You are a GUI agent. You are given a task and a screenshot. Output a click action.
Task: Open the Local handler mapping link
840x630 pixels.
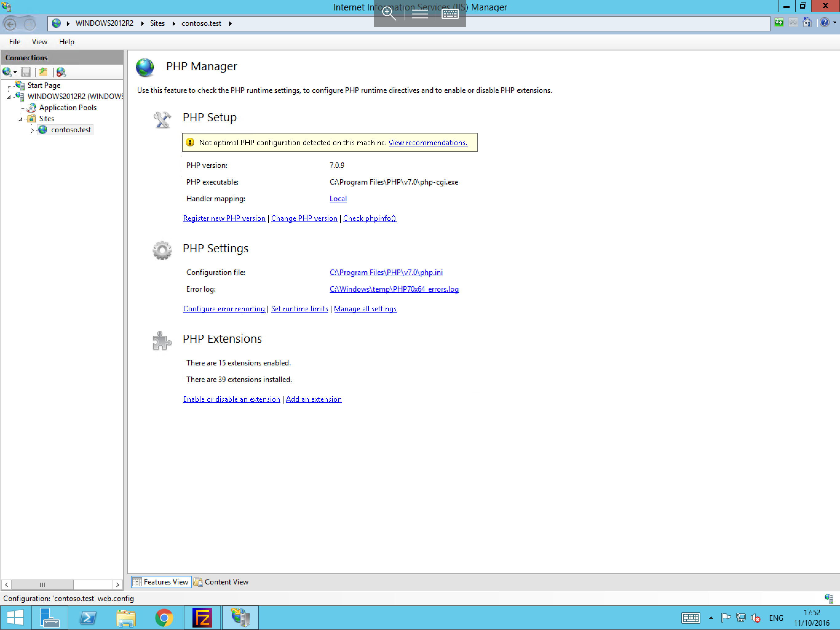point(338,198)
